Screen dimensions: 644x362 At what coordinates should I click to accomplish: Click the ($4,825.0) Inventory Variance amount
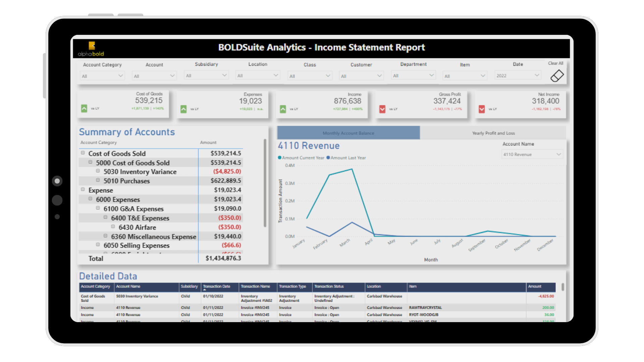[x=227, y=171]
